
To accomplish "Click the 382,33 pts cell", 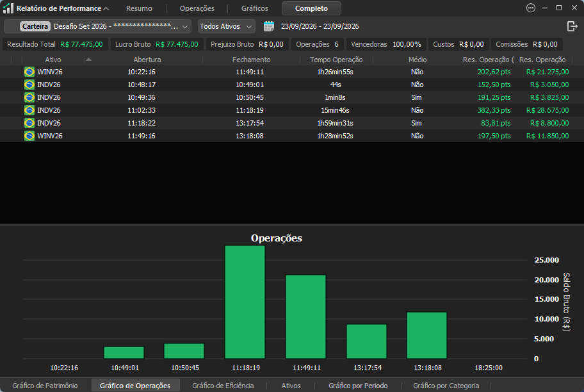I will pos(494,110).
